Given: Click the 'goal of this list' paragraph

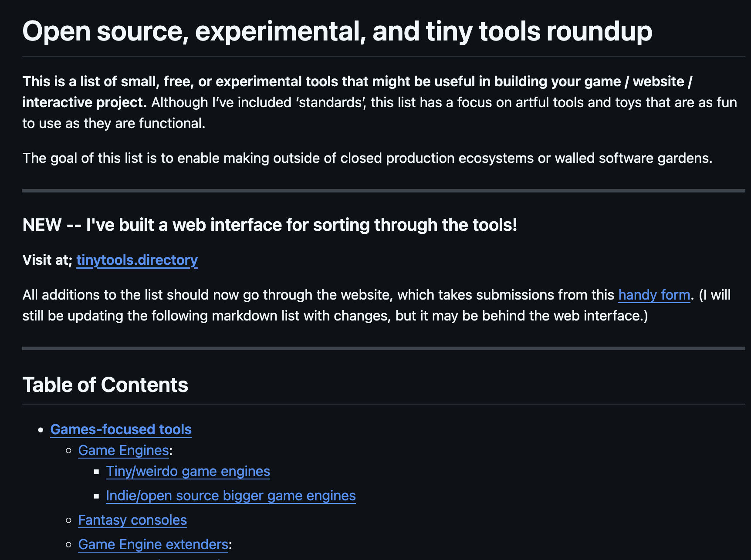Looking at the screenshot, I should pos(367,158).
